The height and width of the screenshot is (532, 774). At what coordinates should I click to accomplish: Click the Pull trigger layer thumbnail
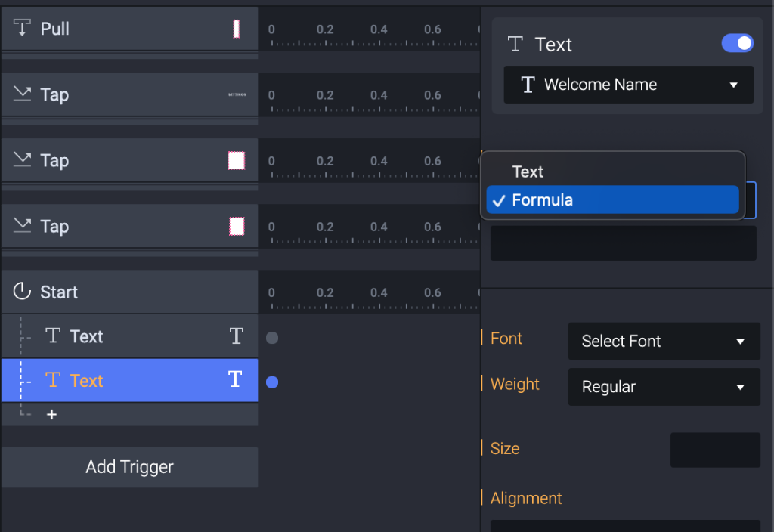click(x=237, y=29)
